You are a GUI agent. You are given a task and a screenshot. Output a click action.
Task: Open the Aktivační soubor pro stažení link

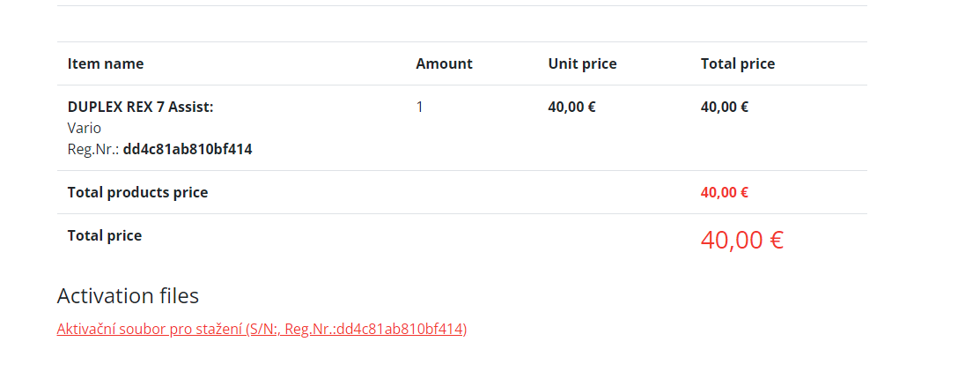point(262,329)
